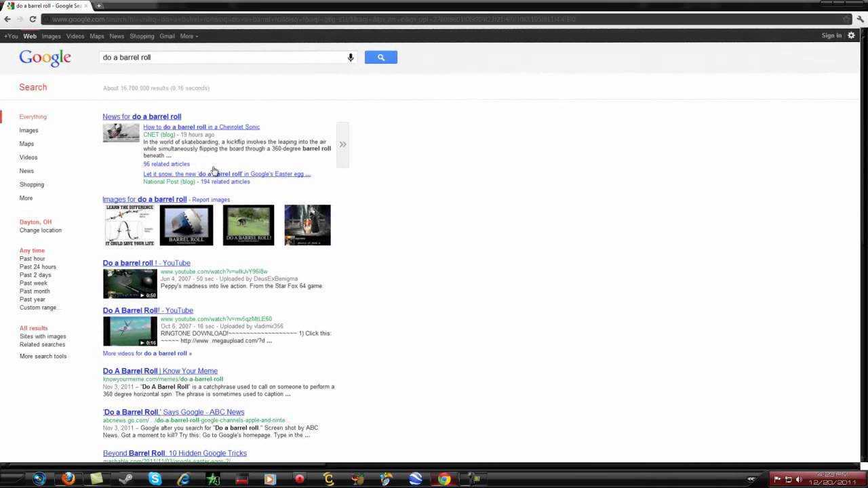Image resolution: width=868 pixels, height=488 pixels.
Task: Open Firefox from the taskbar
Action: click(x=68, y=479)
